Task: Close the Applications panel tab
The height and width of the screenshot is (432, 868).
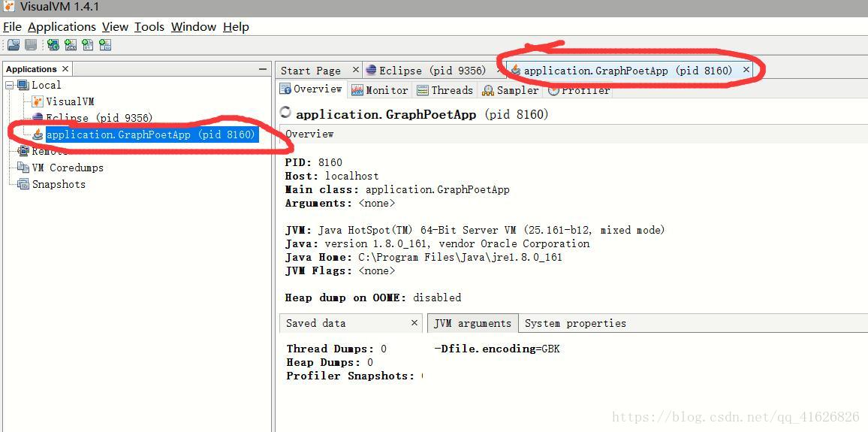Action: pos(65,68)
